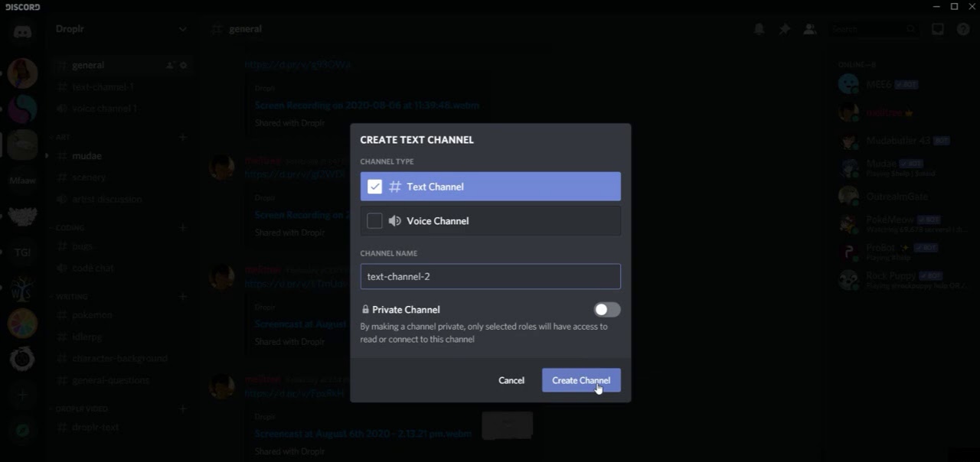This screenshot has width=980, height=462.
Task: Select the WS tree server icon
Action: (x=22, y=288)
